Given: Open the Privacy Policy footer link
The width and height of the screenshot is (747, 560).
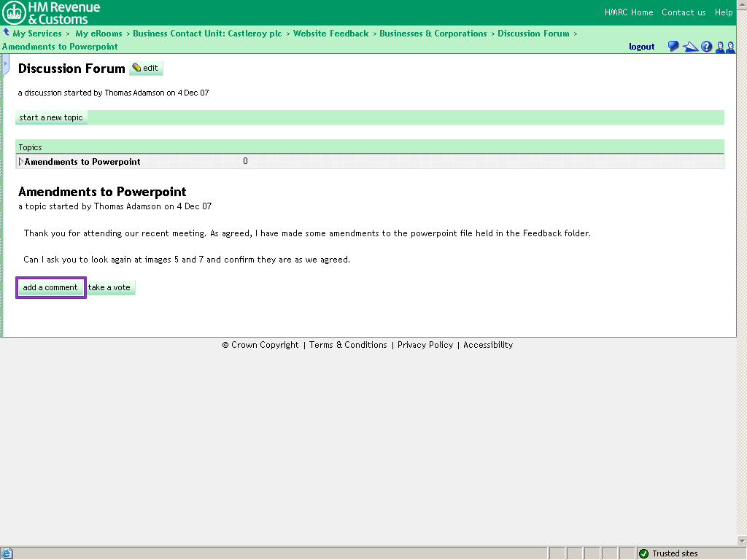Looking at the screenshot, I should pos(425,345).
